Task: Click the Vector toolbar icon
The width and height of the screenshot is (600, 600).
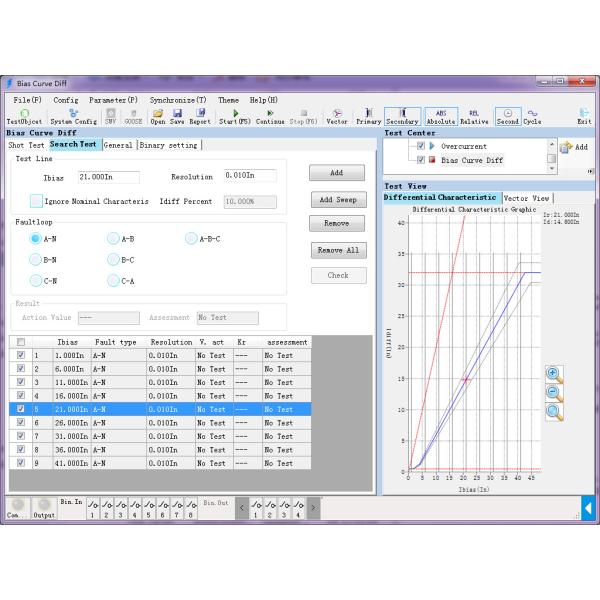Action: click(337, 115)
